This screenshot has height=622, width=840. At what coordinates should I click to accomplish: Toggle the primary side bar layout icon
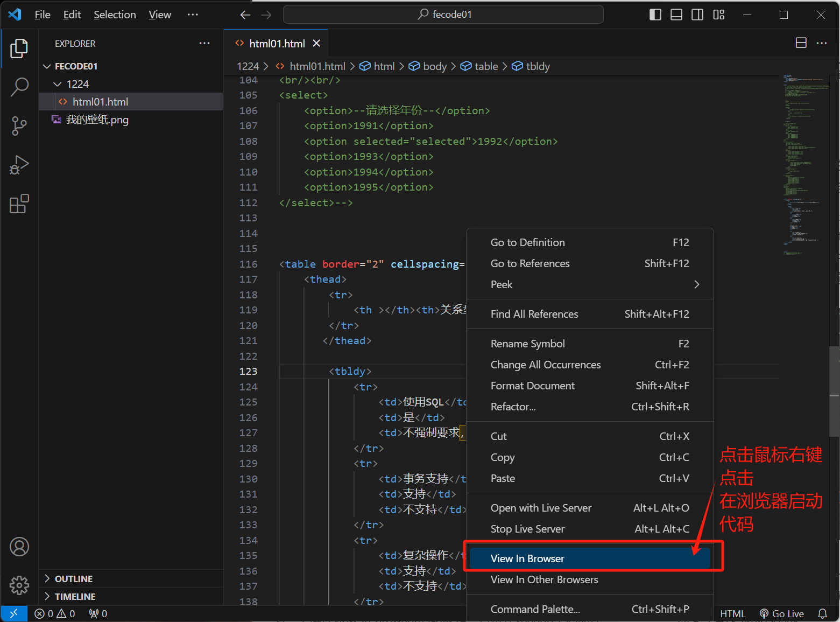coord(655,15)
